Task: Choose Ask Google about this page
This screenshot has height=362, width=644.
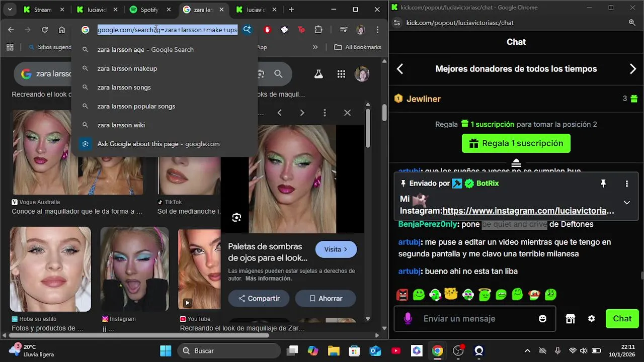Action: pos(165,144)
